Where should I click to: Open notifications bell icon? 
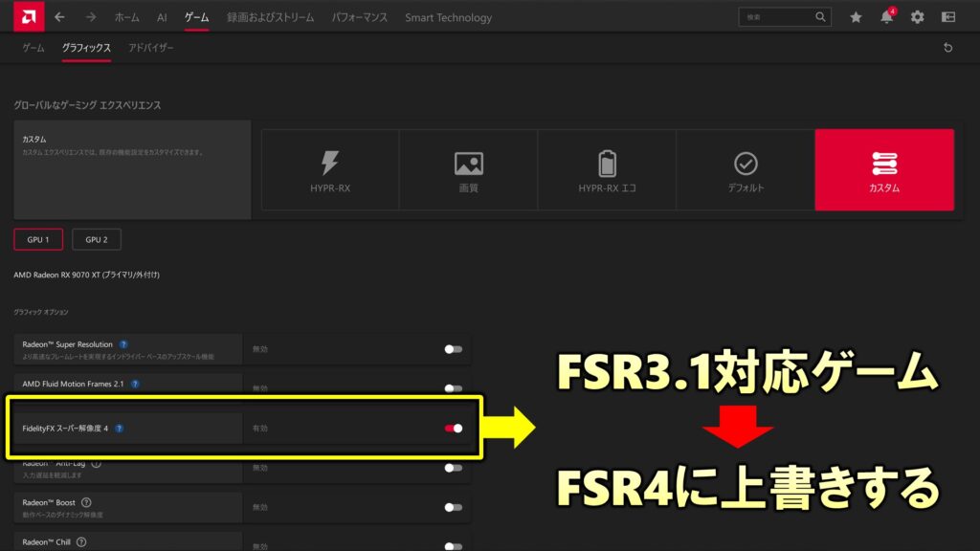tap(887, 17)
